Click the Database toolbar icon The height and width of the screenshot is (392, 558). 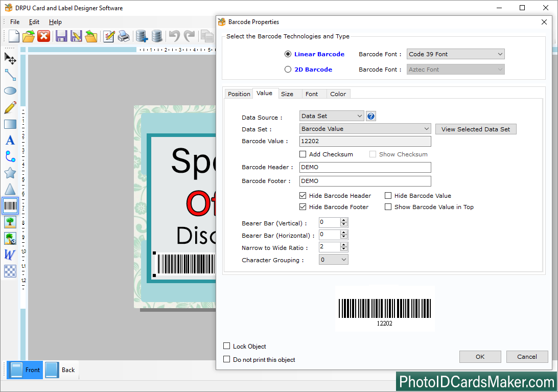click(156, 36)
